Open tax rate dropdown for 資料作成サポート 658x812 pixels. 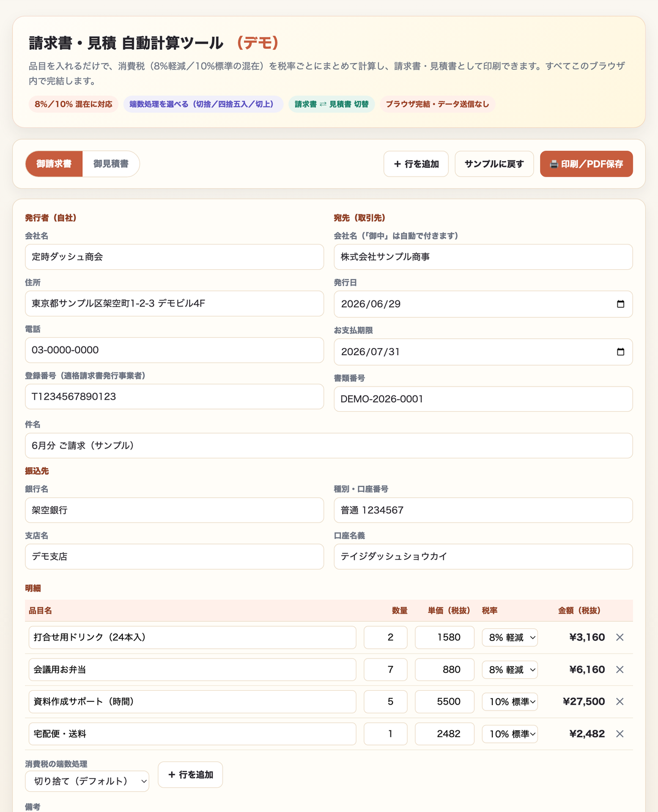tap(510, 701)
